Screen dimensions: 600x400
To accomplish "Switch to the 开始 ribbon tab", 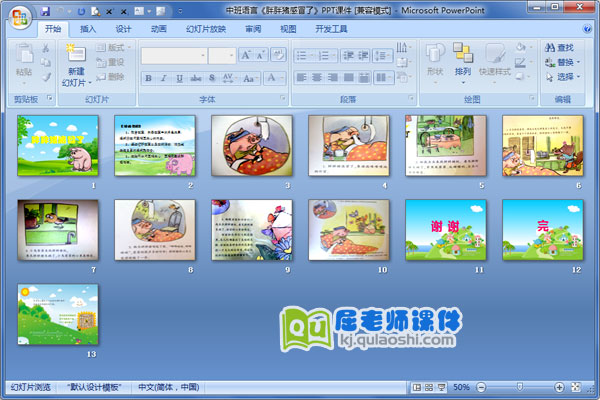I will pos(53,29).
